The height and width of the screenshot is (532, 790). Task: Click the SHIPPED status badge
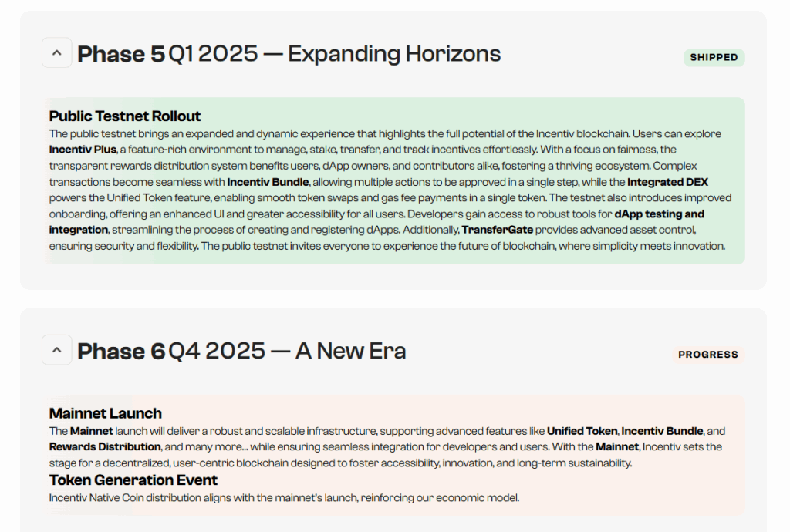(x=714, y=57)
